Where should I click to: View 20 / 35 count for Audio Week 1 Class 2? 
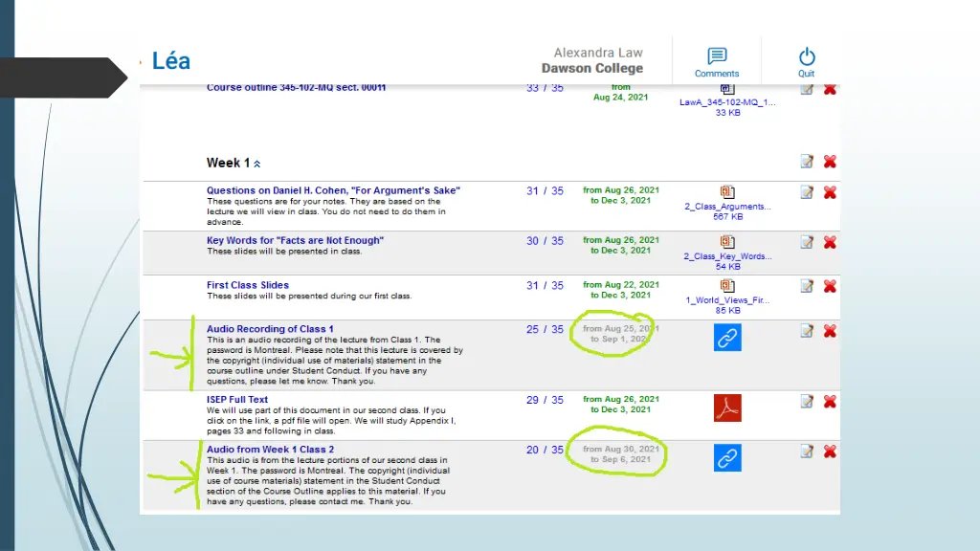(545, 450)
